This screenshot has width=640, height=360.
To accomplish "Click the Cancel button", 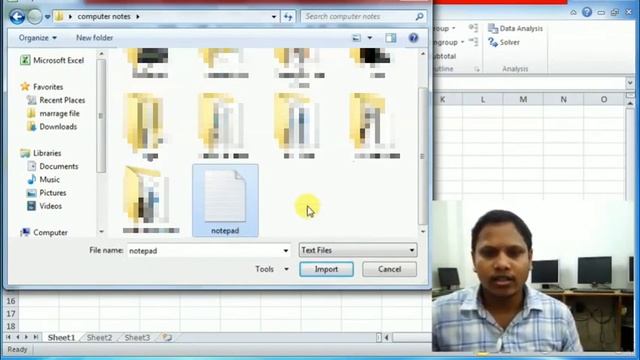I will (389, 269).
